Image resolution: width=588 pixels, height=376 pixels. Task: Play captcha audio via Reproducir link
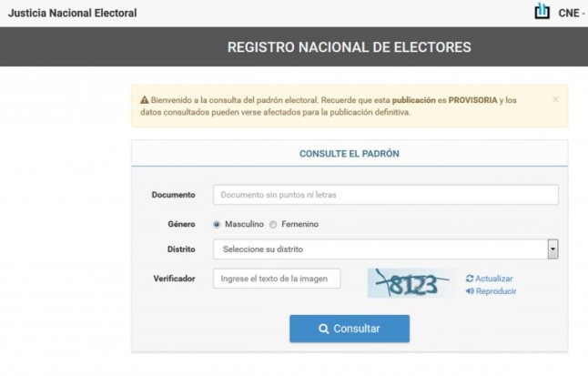click(x=491, y=291)
